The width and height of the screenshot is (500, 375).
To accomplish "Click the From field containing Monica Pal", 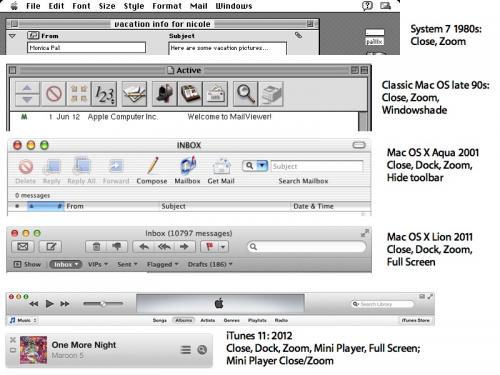I will coord(86,48).
